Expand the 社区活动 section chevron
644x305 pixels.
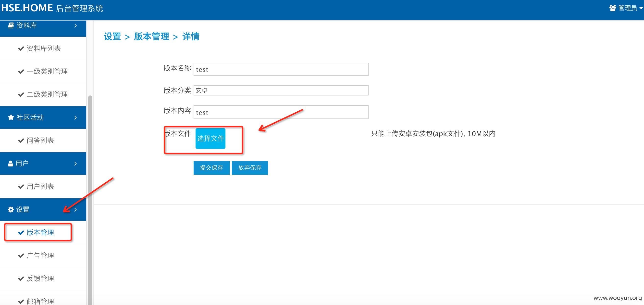coord(75,118)
